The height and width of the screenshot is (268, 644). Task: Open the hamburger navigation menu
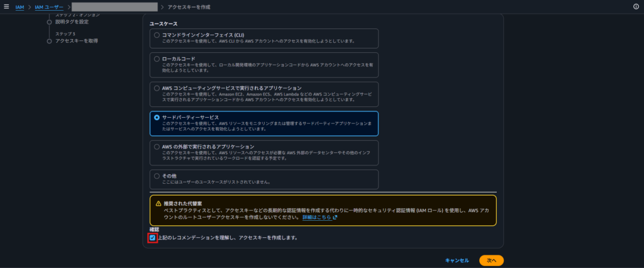(6, 6)
